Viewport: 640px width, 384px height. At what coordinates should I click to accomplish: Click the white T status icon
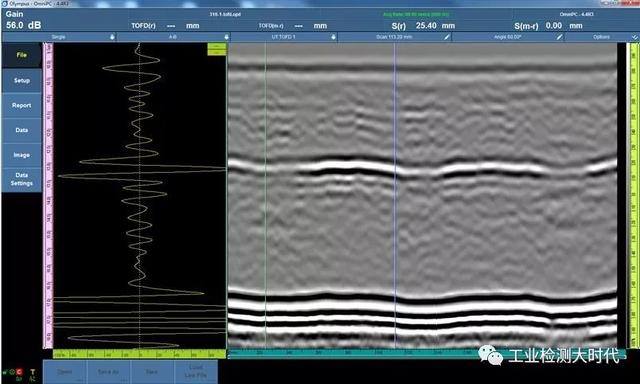(33, 372)
